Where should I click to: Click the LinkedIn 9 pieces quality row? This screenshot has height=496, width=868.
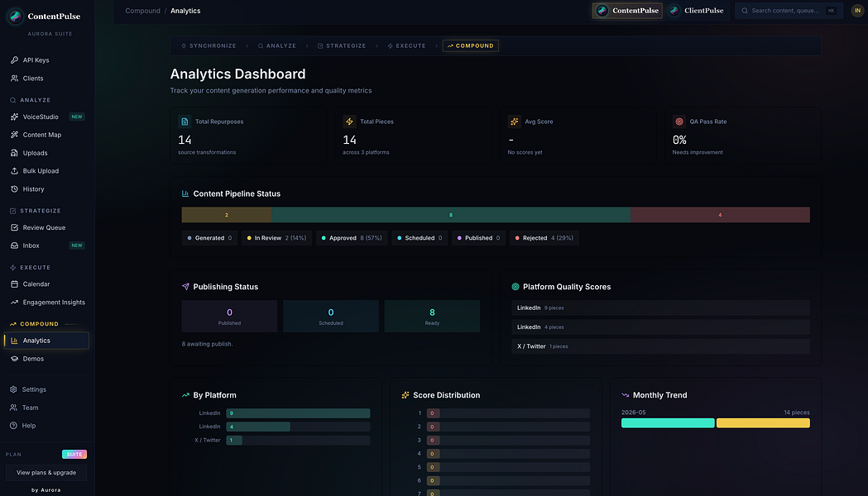pyautogui.click(x=660, y=308)
